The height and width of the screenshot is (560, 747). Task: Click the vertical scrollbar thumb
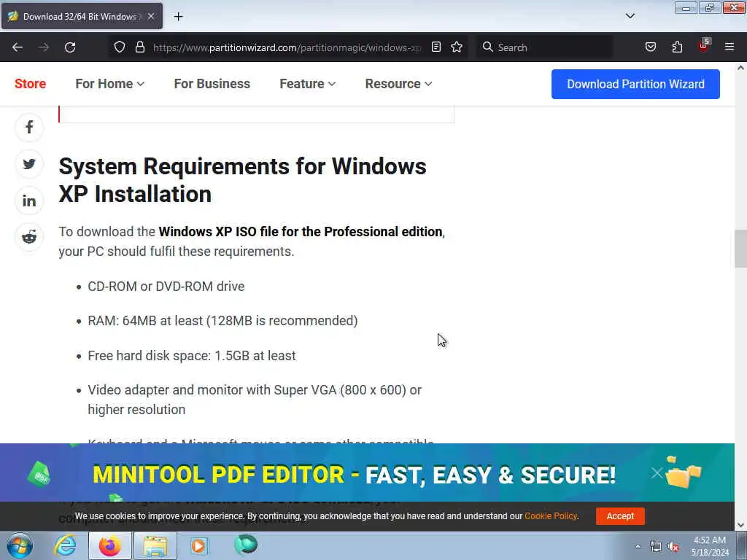point(740,249)
